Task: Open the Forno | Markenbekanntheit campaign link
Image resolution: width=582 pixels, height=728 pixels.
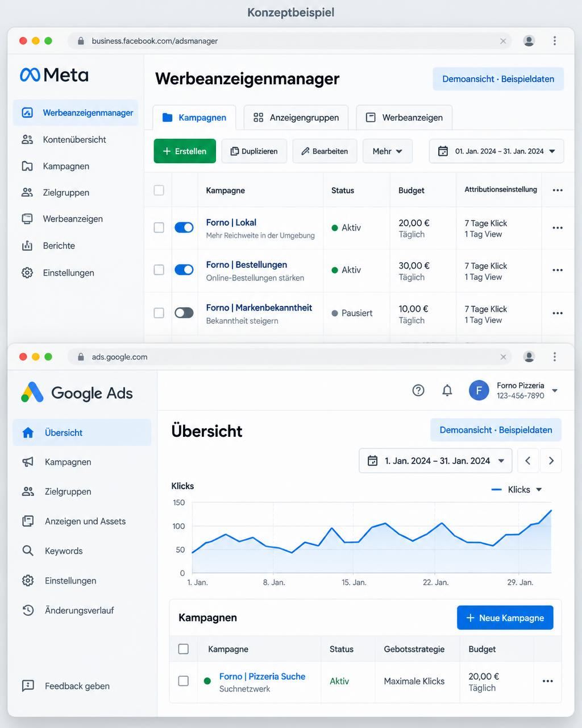Action: pyautogui.click(x=259, y=308)
